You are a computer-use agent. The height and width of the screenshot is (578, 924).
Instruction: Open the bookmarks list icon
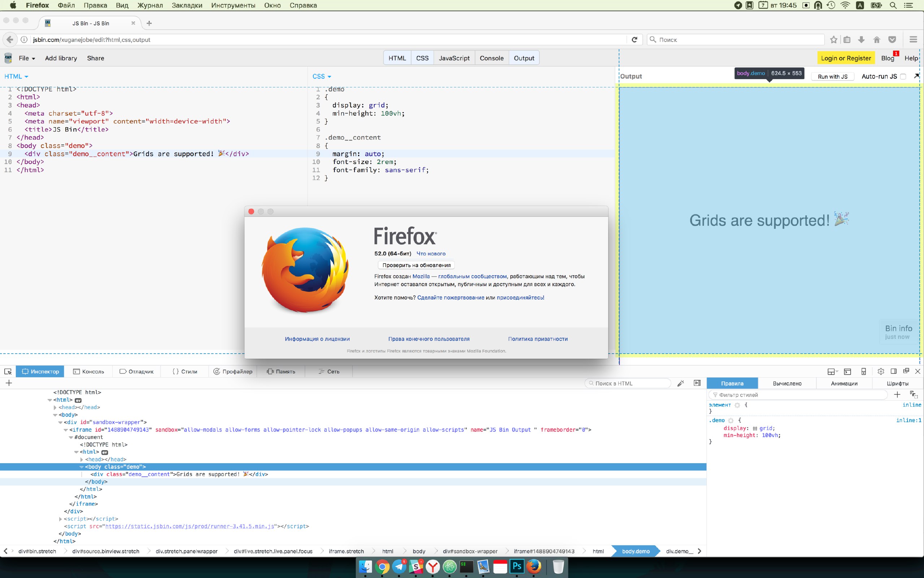point(847,39)
